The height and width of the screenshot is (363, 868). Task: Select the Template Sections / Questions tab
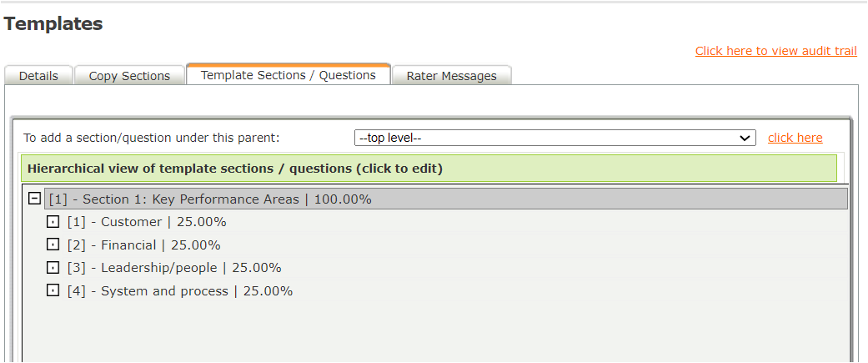coord(288,75)
